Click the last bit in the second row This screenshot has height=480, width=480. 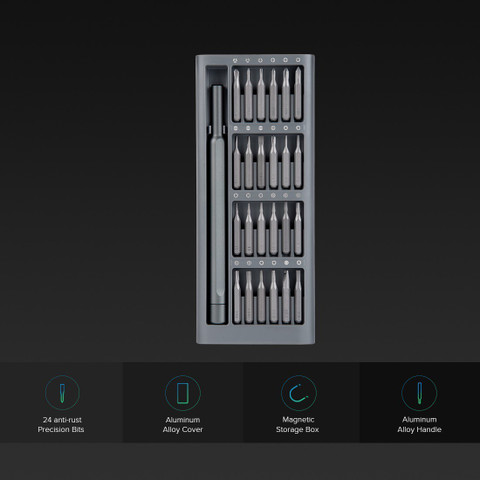tap(298, 162)
